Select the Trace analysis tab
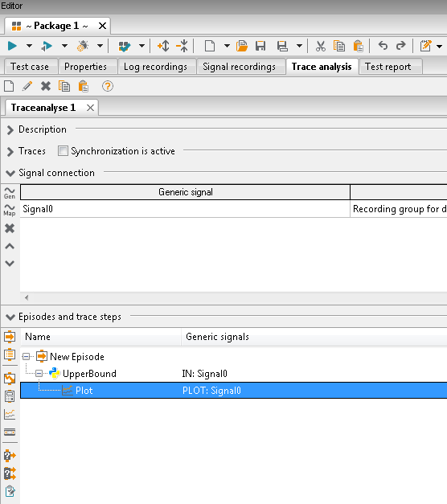 click(322, 67)
